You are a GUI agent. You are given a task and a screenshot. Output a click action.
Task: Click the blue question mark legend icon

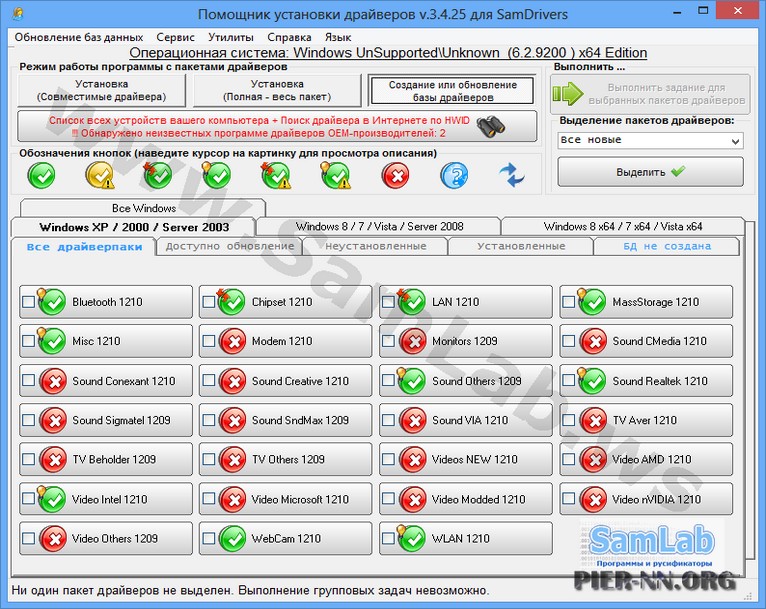[x=454, y=175]
